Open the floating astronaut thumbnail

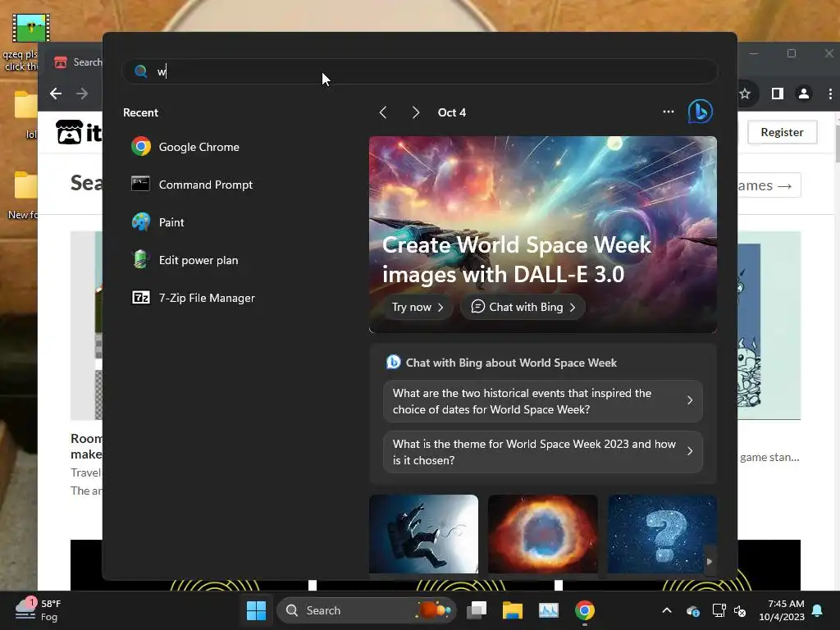[424, 534]
